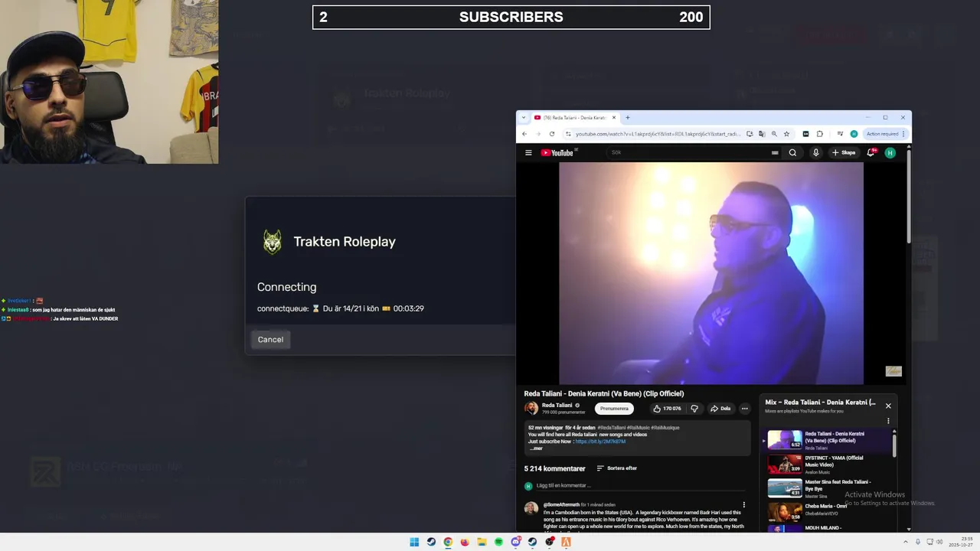980x551 pixels.
Task: Open File Explorer from the taskbar
Action: [x=482, y=542]
